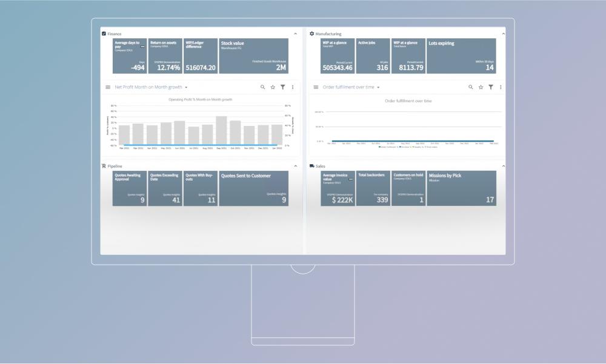
Task: Collapse the Finance section
Action: [296, 33]
